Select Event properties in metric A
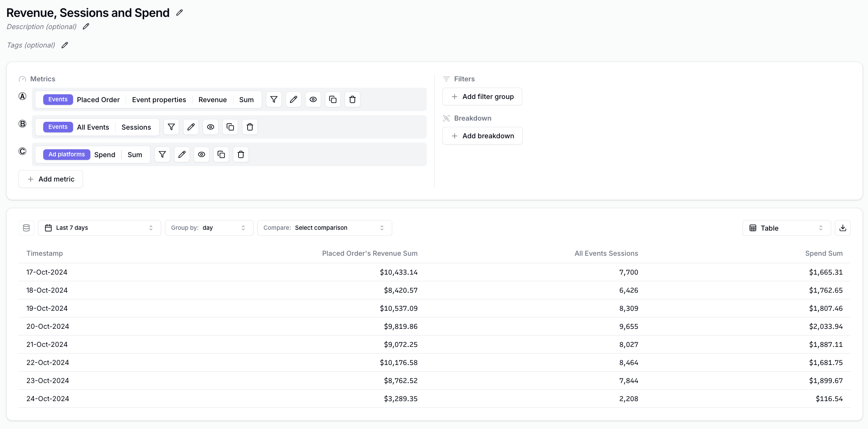Viewport: 868px width, 429px height. point(159,100)
